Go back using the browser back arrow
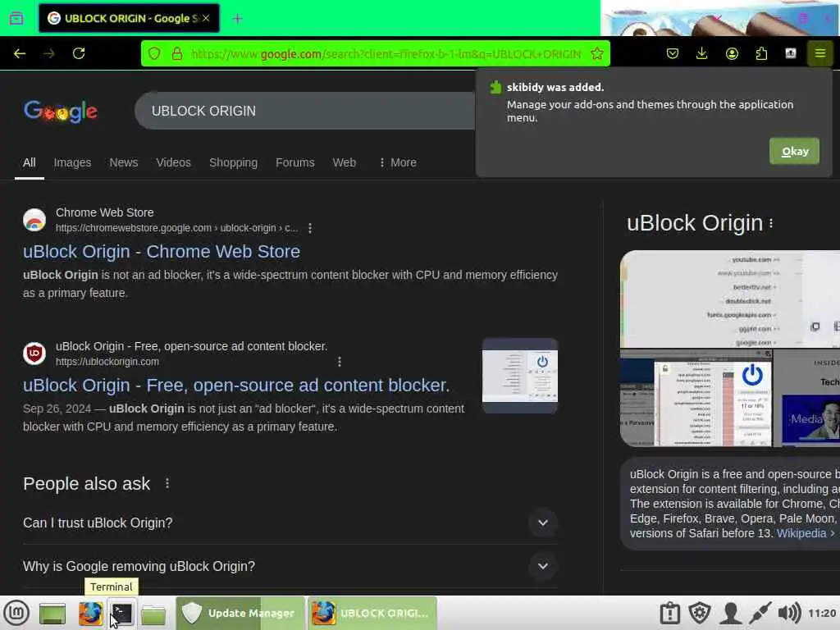 tap(20, 53)
